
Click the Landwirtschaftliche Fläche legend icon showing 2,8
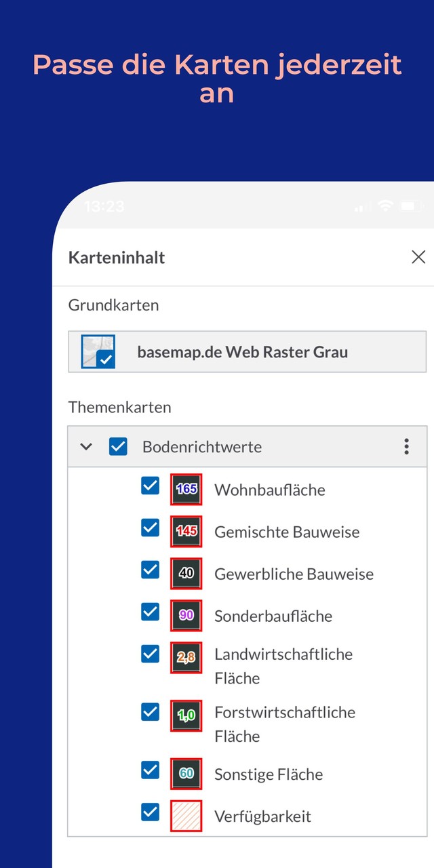pyautogui.click(x=186, y=658)
